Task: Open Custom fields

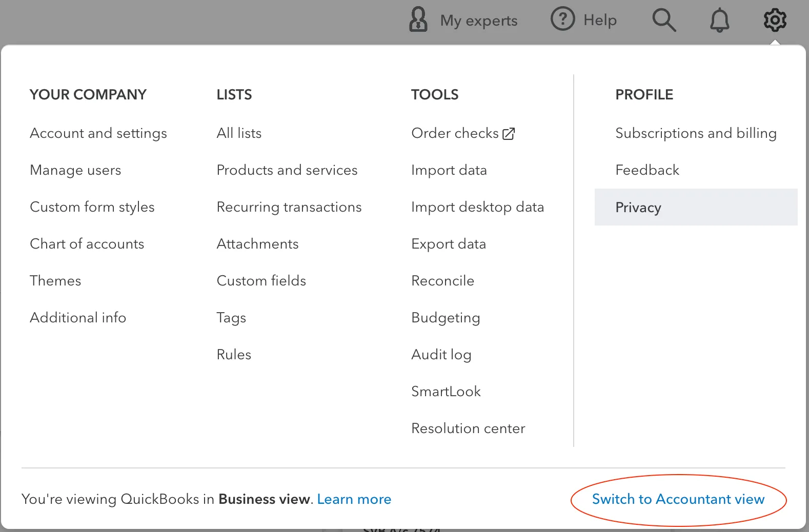Action: pos(261,281)
